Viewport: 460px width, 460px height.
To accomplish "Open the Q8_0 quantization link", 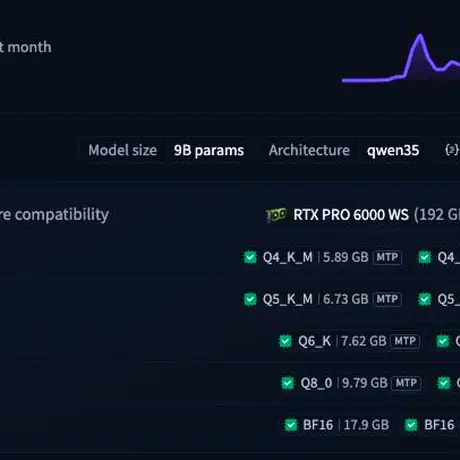I will point(316,383).
